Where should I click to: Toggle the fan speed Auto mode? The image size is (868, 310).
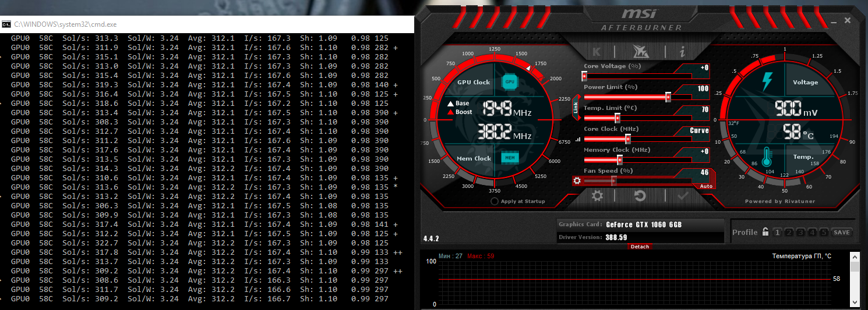705,186
